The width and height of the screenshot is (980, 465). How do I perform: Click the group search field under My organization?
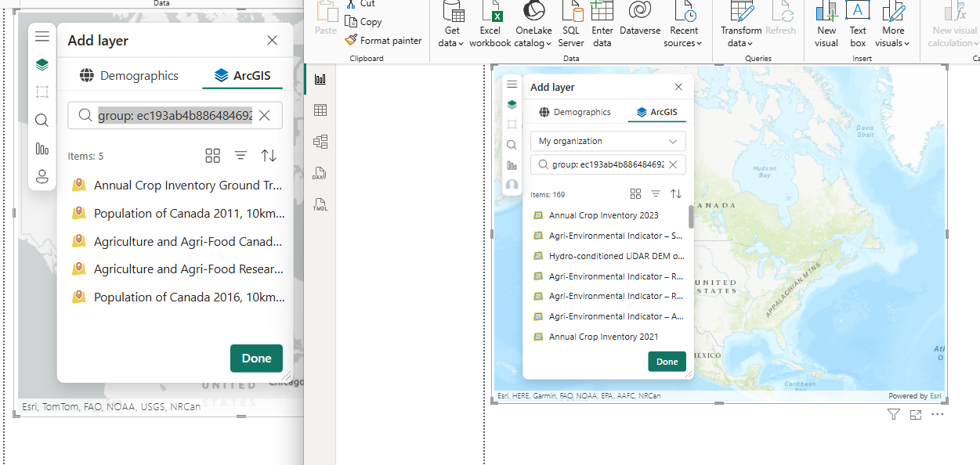point(608,164)
